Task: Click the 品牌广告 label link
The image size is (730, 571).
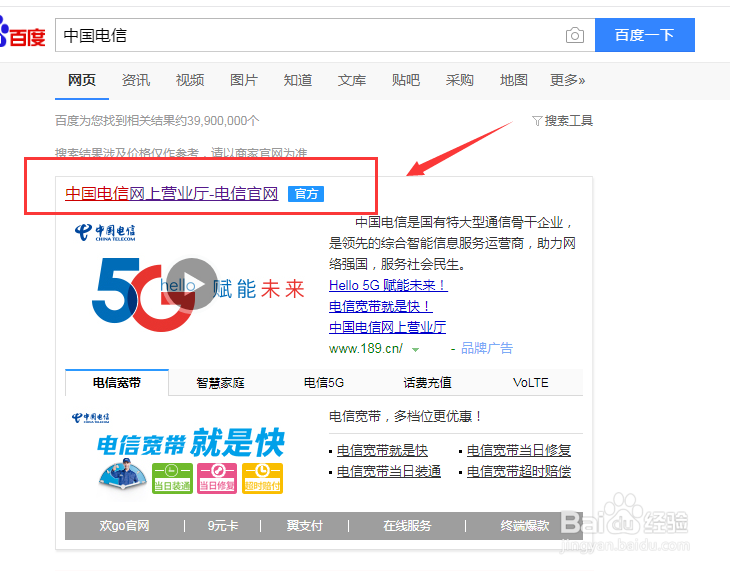Action: point(487,348)
